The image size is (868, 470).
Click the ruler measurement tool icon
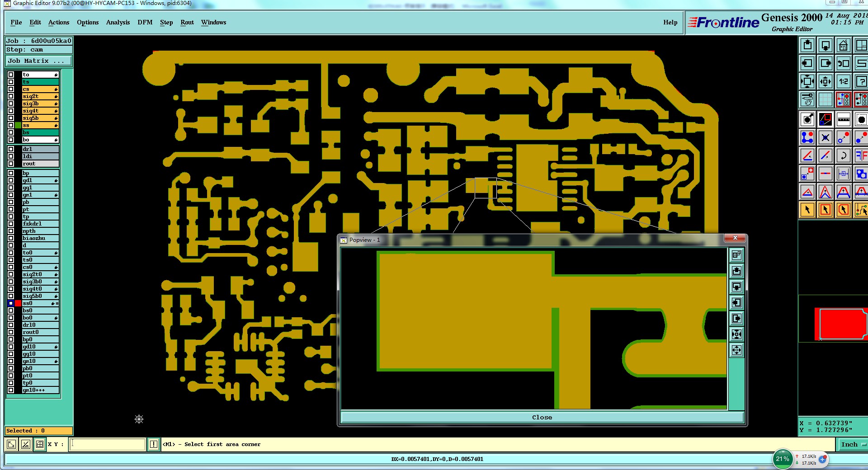pyautogui.click(x=843, y=120)
